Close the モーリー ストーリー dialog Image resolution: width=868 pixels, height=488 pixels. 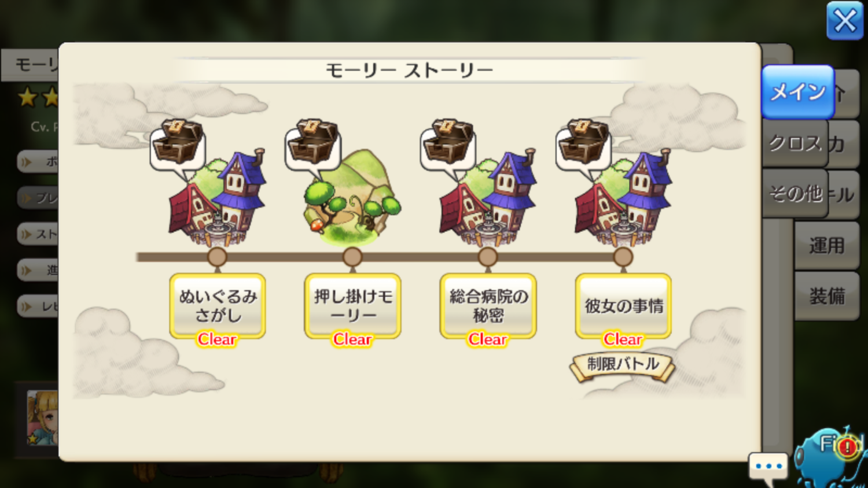coord(845,21)
